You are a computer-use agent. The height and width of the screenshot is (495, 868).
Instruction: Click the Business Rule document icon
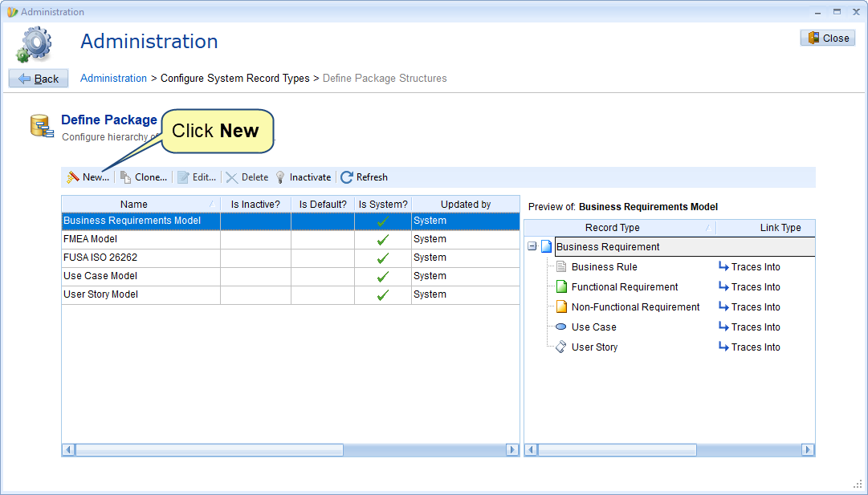pyautogui.click(x=561, y=266)
